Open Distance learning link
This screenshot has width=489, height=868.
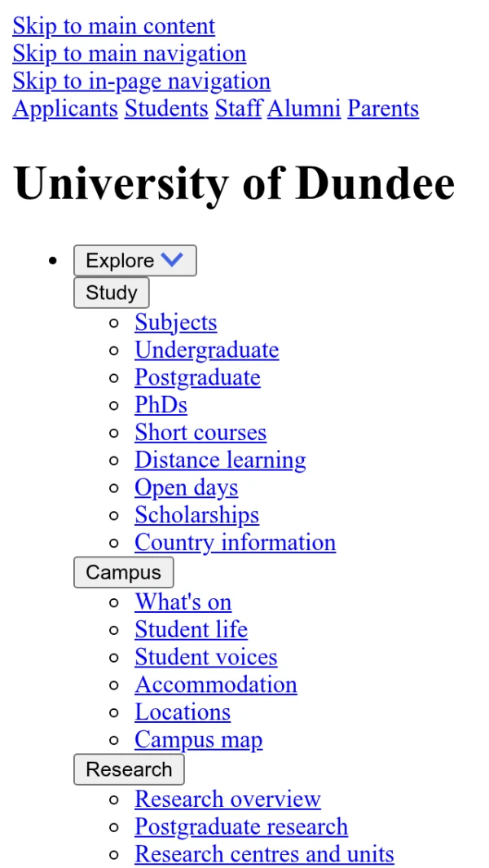coord(220,460)
